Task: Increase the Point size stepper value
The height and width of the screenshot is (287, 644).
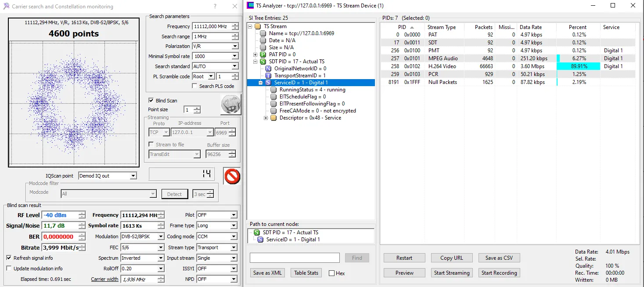Action: point(198,108)
